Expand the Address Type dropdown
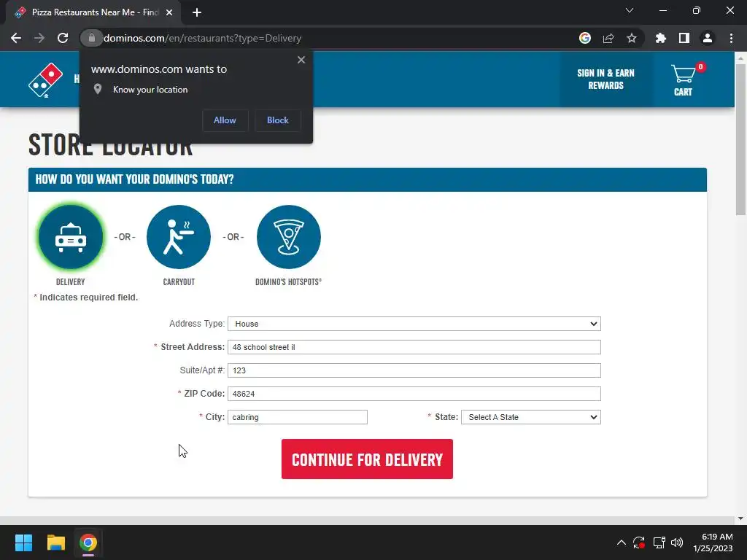This screenshot has height=560, width=747. [414, 324]
